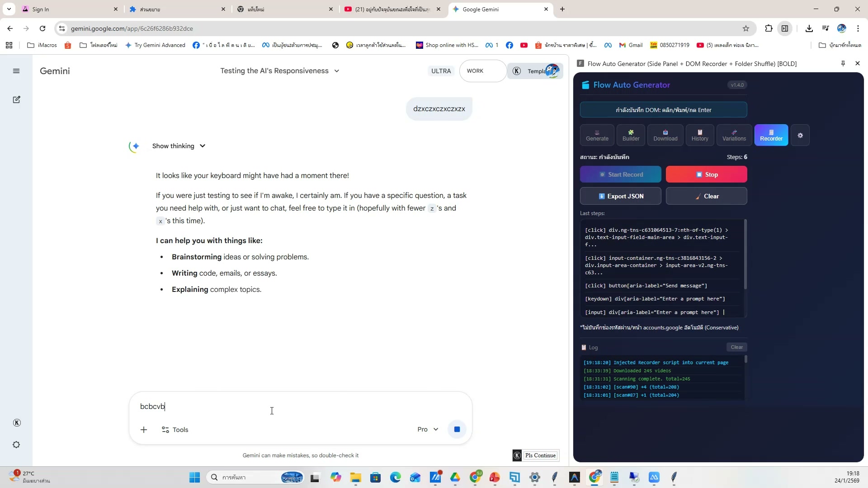Open the Download panel in Flow Auto Generator

point(665,135)
